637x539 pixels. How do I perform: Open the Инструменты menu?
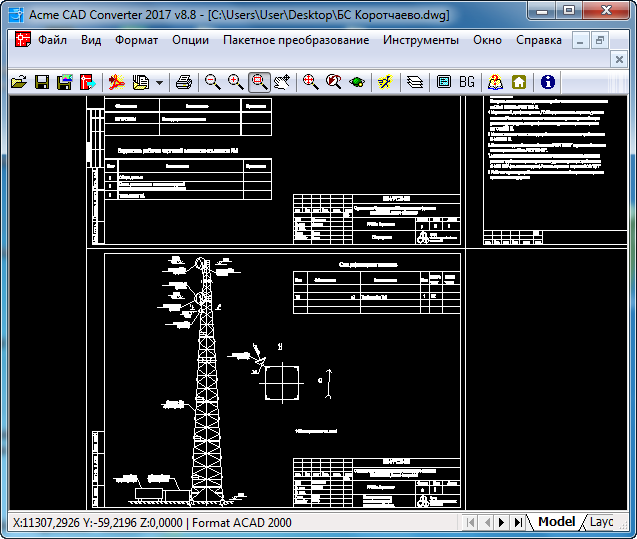(x=421, y=40)
